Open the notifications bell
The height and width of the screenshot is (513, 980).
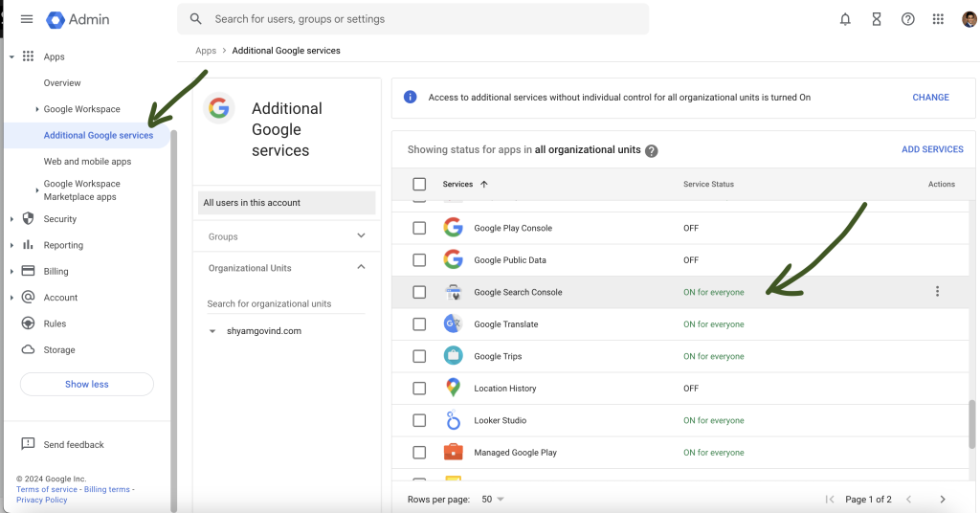tap(845, 19)
